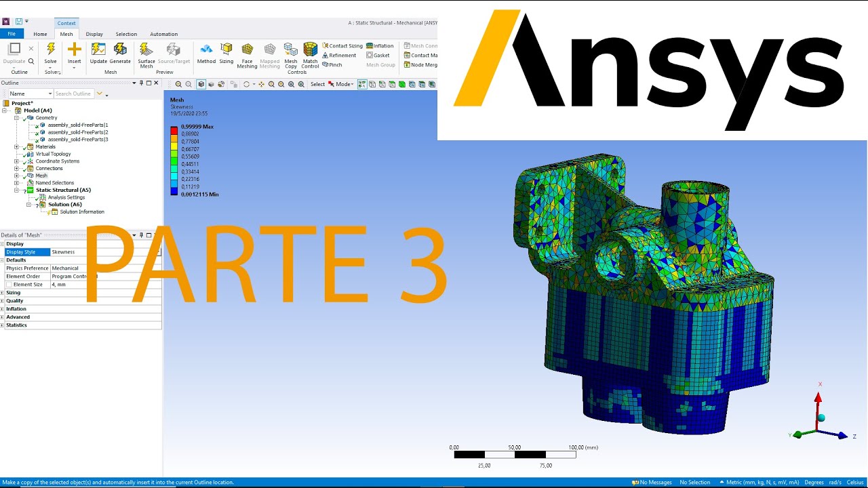Select the Sizing control icon

[x=226, y=49]
